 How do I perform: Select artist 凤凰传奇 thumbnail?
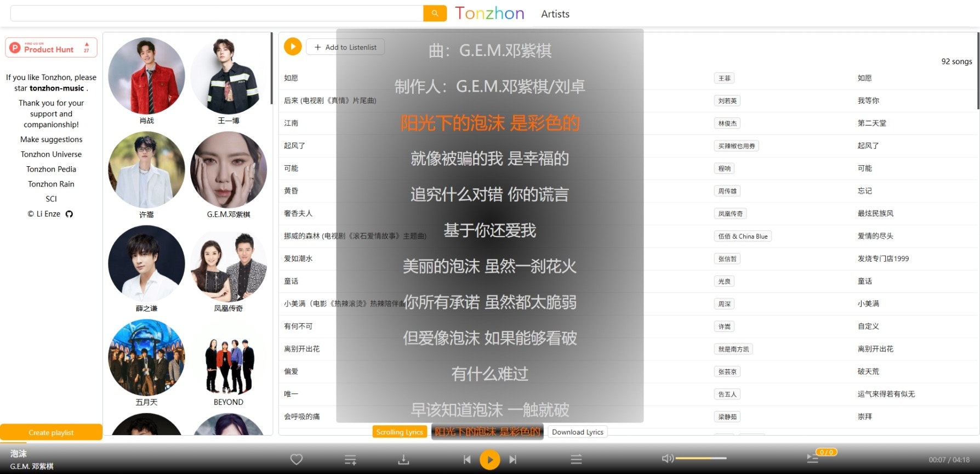[x=229, y=264]
